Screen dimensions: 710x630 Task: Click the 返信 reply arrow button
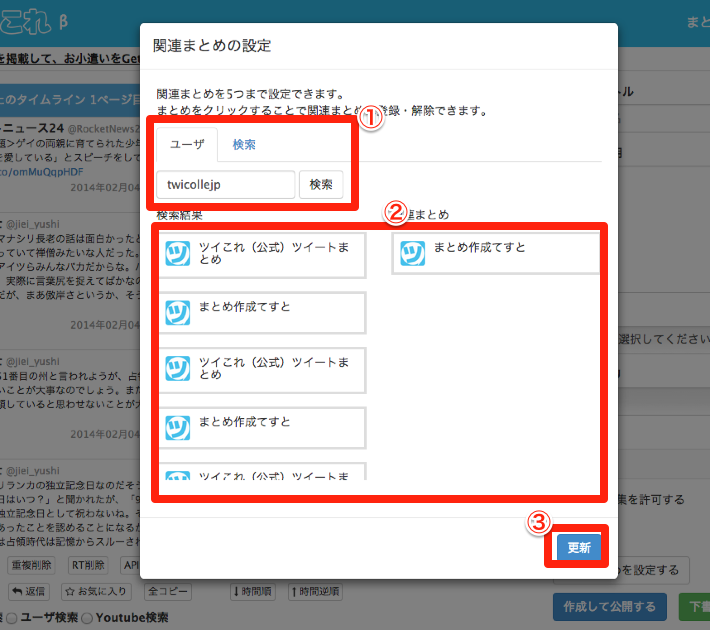(29, 592)
